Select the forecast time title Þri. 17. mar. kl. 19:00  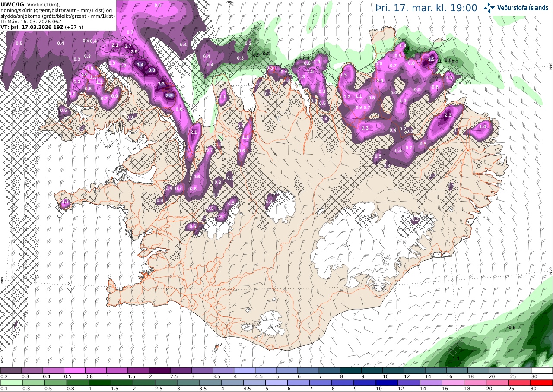click(426, 8)
